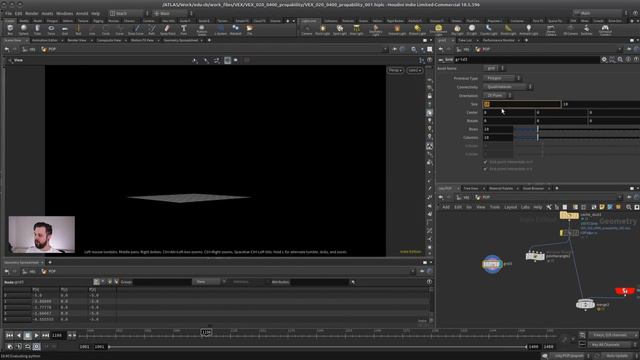640x360 pixels.
Task: Toggle the pin on parameter pane path bar
Action: point(629,49)
